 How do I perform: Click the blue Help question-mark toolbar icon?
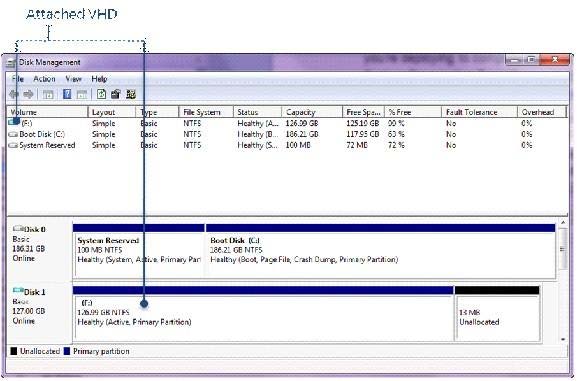click(x=67, y=94)
